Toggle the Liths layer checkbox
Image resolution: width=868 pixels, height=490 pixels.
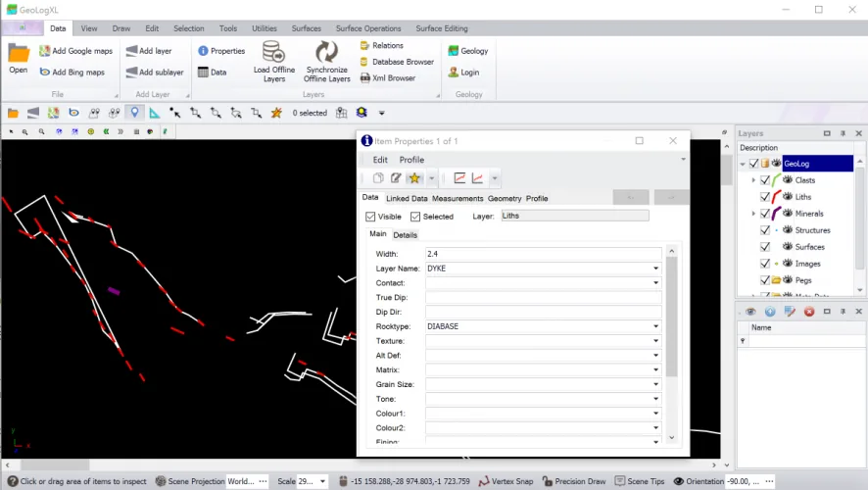[x=765, y=197]
